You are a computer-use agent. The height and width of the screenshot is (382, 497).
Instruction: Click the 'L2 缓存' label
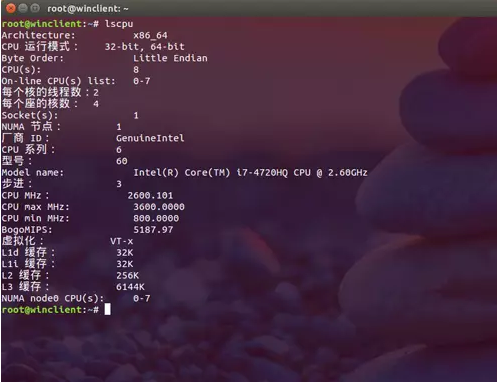25,275
